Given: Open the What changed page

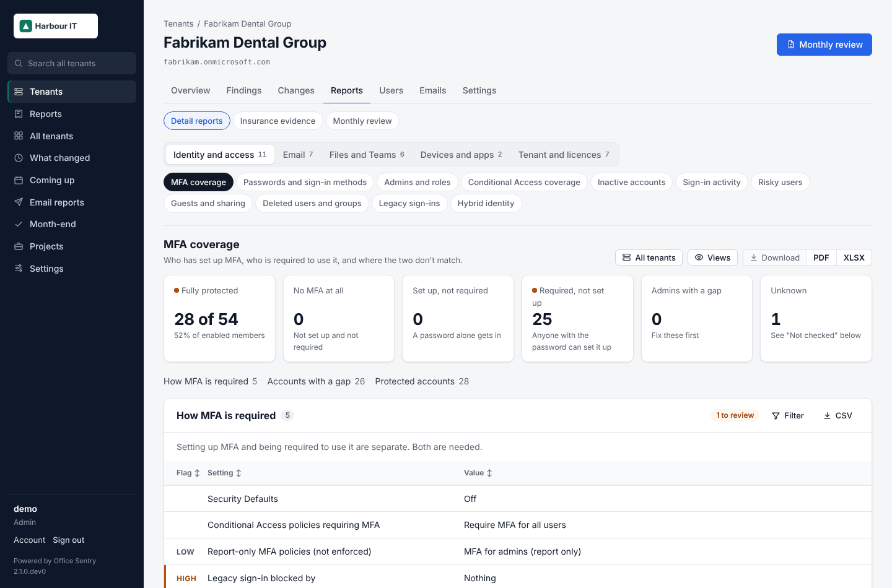Looking at the screenshot, I should point(72,158).
